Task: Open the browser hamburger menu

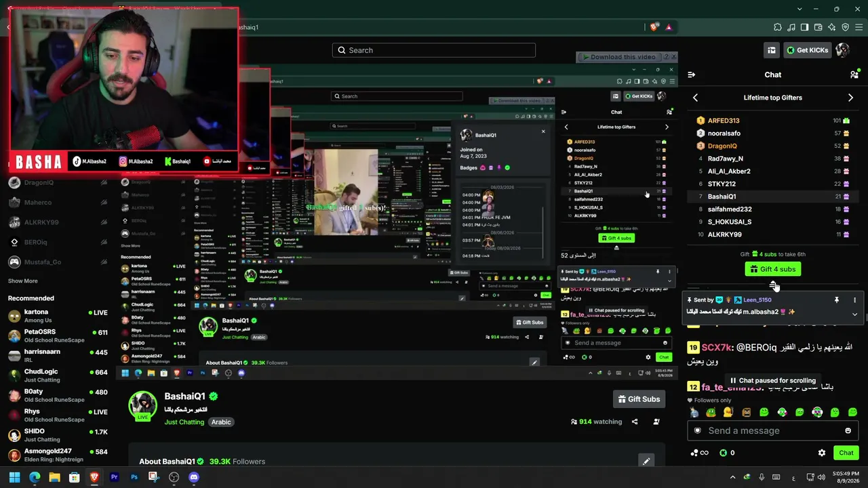Action: point(859,27)
